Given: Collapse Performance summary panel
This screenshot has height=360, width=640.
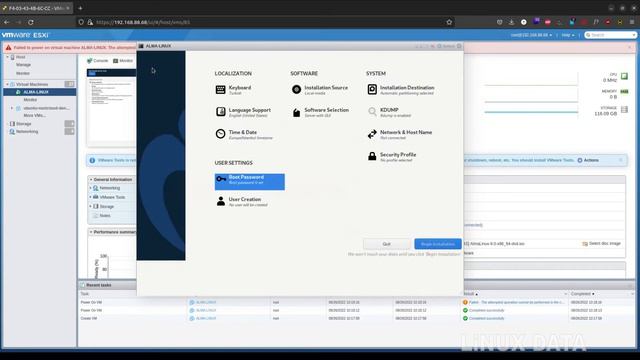Looking at the screenshot, I should pyautogui.click(x=91, y=232).
